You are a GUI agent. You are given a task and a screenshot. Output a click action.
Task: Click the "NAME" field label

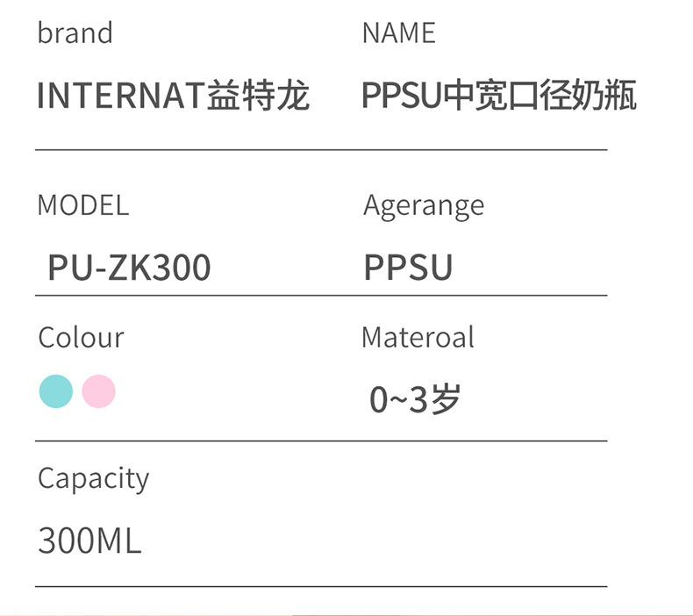[398, 33]
